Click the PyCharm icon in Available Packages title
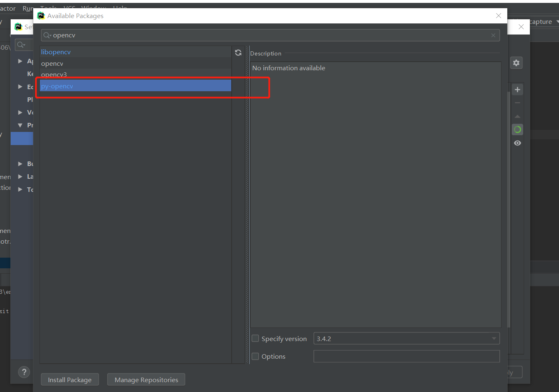The width and height of the screenshot is (559, 392). click(41, 16)
